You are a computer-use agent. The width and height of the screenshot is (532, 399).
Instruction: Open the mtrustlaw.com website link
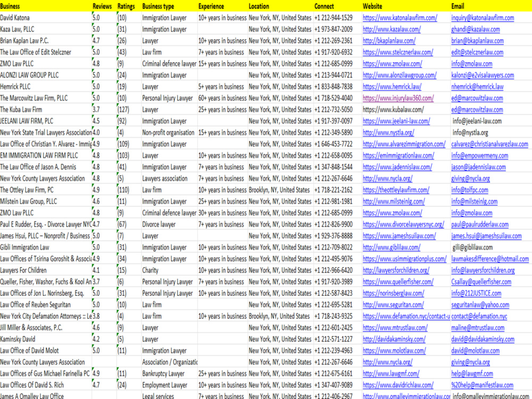pyautogui.click(x=395, y=328)
